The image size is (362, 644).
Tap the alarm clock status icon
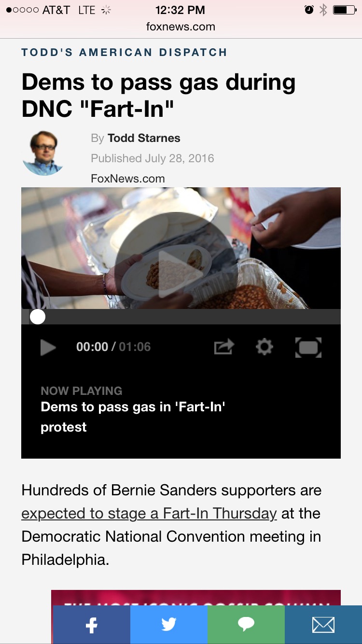click(309, 10)
